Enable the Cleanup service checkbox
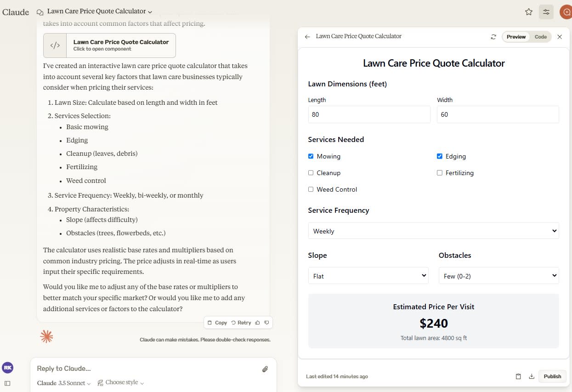Screen dimensions: 572x392 [x=311, y=173]
